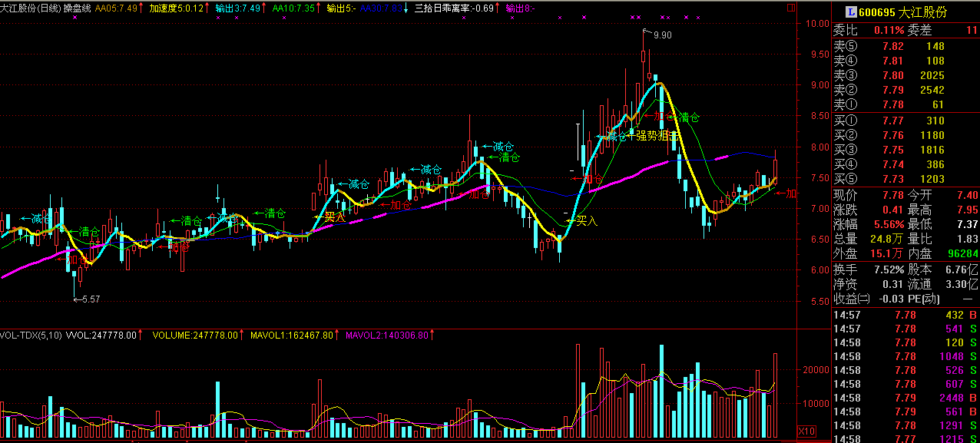
Task: Select the 14:57 trade of 432 B
Action: pos(906,315)
